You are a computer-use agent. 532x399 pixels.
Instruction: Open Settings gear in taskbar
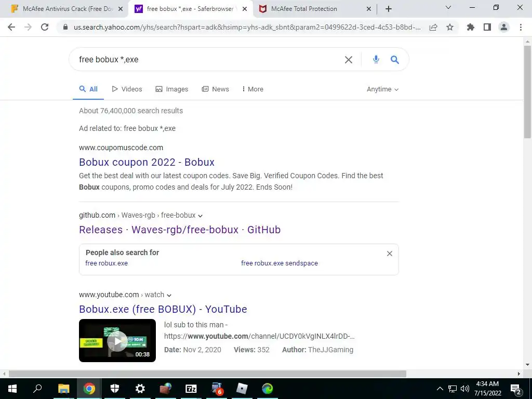[x=140, y=389]
